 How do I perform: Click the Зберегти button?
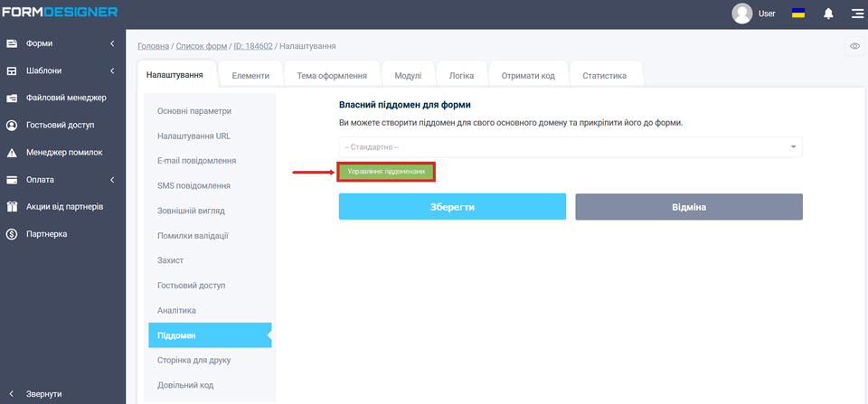(x=452, y=207)
